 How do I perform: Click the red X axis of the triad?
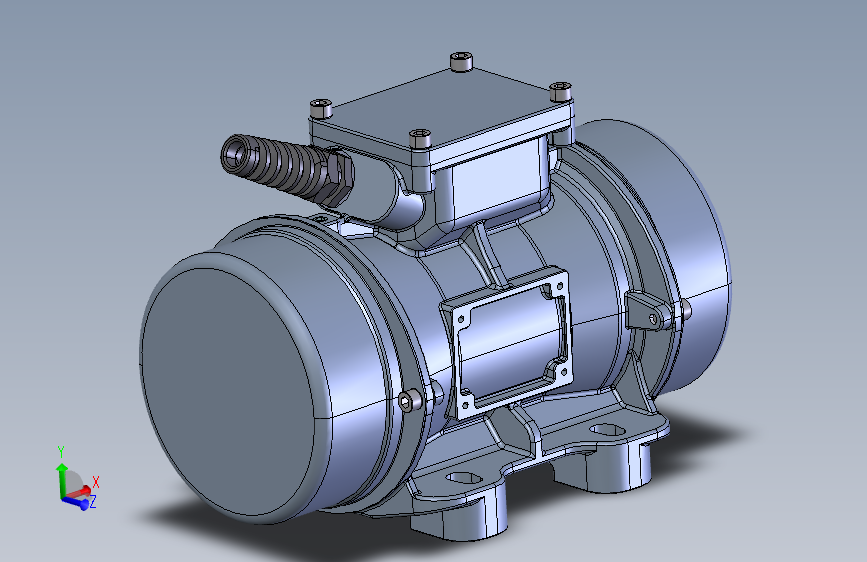pyautogui.click(x=81, y=491)
